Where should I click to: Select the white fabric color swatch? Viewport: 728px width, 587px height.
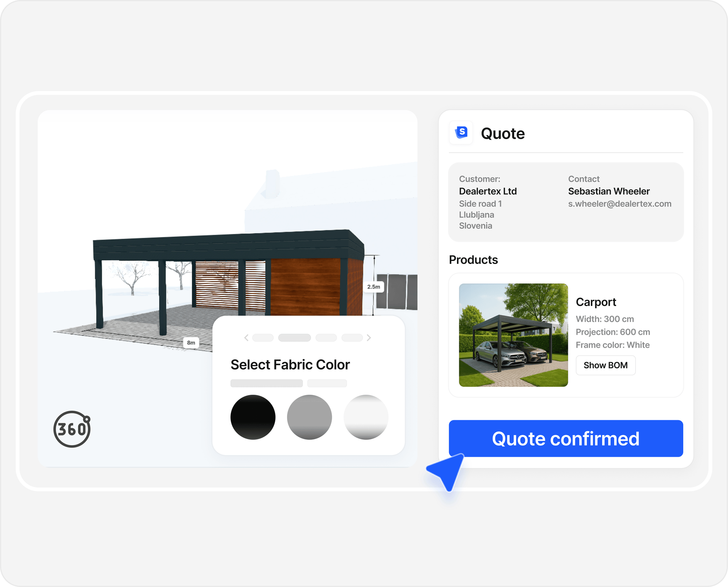(x=366, y=417)
